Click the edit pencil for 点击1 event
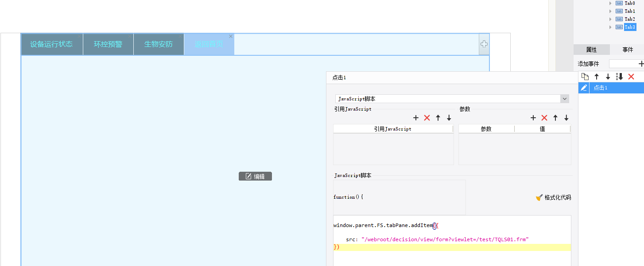The width and height of the screenshot is (644, 266). pyautogui.click(x=584, y=88)
